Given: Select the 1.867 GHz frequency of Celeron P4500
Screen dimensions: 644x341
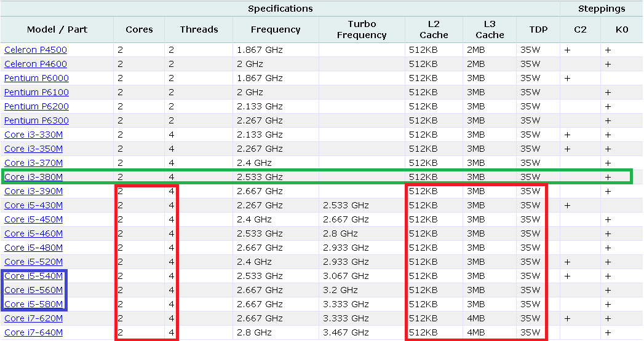Looking at the screenshot, I should click(x=260, y=50).
